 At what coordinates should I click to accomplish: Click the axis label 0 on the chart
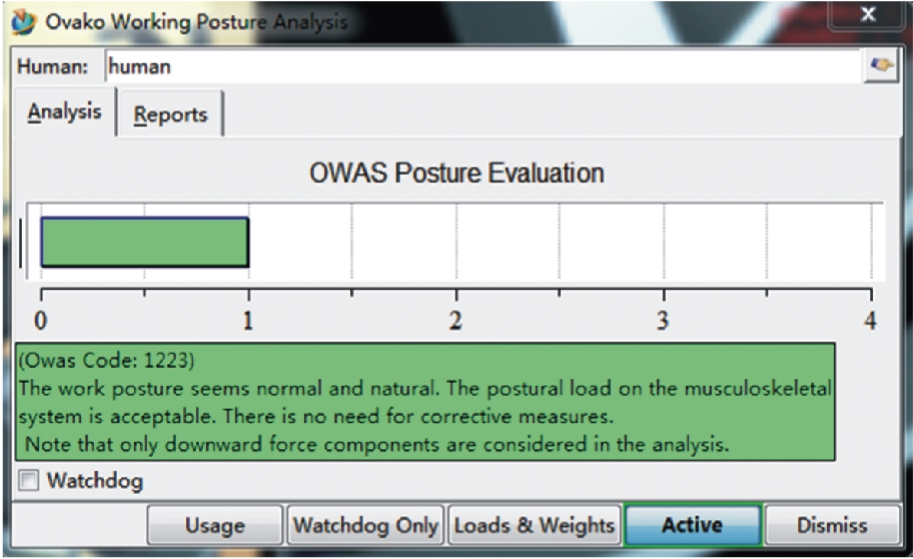pyautogui.click(x=40, y=321)
